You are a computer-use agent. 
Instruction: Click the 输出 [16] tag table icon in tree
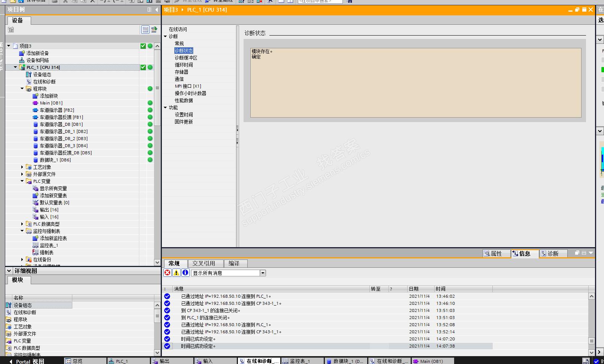click(36, 210)
